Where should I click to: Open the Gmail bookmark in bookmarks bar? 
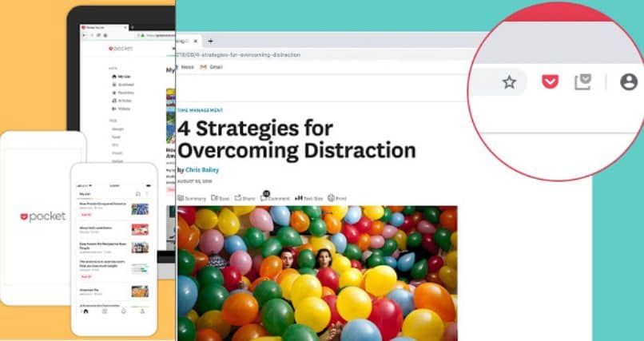(x=212, y=67)
